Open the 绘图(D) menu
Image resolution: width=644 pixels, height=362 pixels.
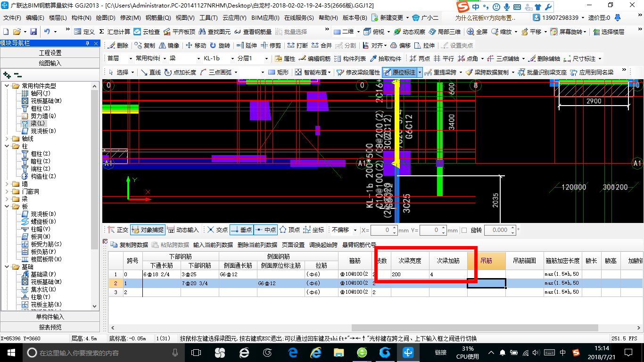(x=106, y=17)
